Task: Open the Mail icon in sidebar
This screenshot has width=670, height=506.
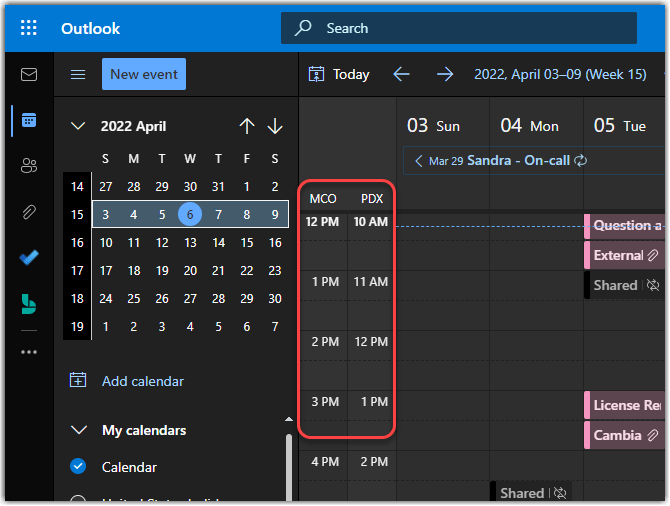Action: click(x=28, y=75)
